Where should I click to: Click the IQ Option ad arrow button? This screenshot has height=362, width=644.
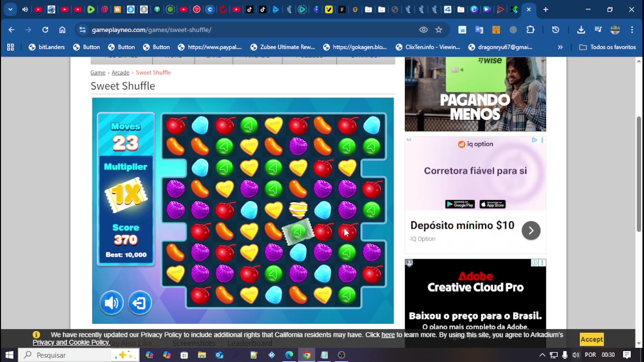coord(531,230)
